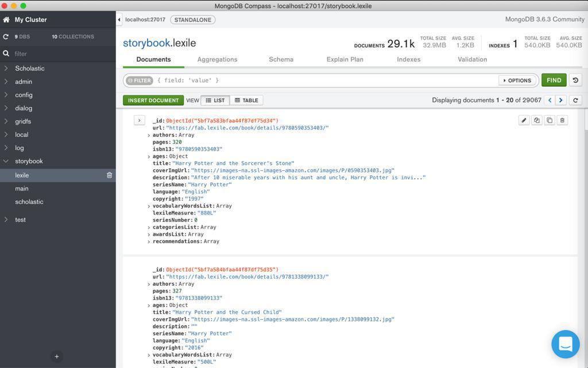
Task: Expand the gridfs database
Action: tap(6, 121)
